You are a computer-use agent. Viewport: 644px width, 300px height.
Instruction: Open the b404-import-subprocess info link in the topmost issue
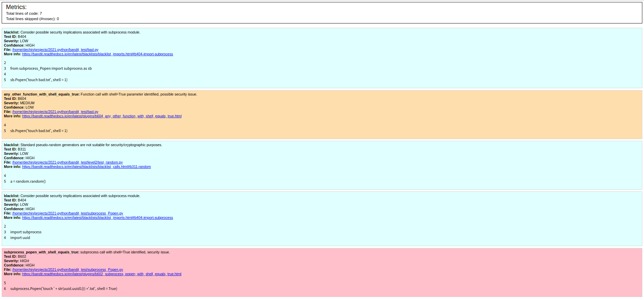[97, 54]
